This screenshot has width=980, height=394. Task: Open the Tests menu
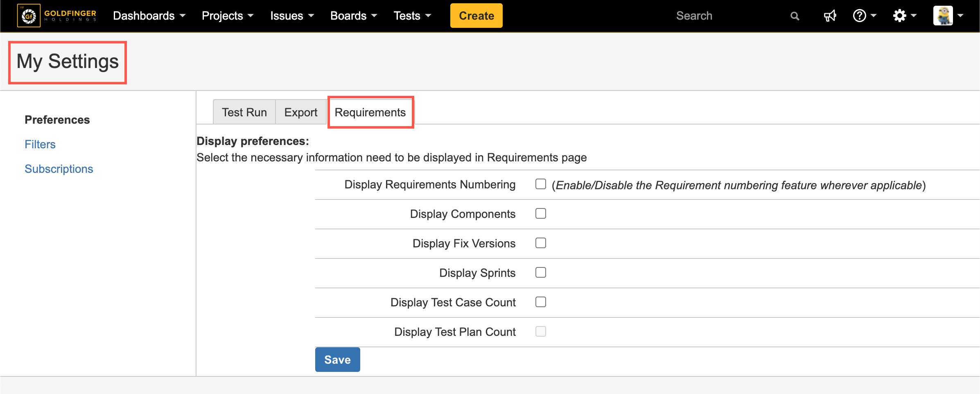pyautogui.click(x=412, y=16)
